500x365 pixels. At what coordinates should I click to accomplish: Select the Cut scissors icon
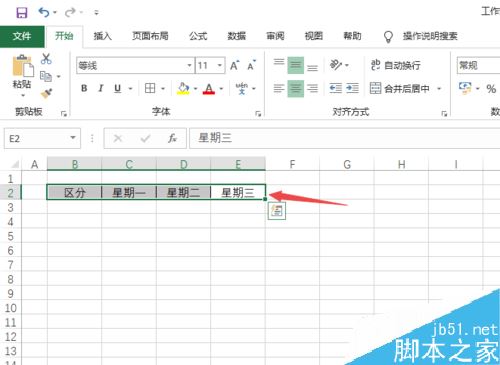tap(46, 59)
